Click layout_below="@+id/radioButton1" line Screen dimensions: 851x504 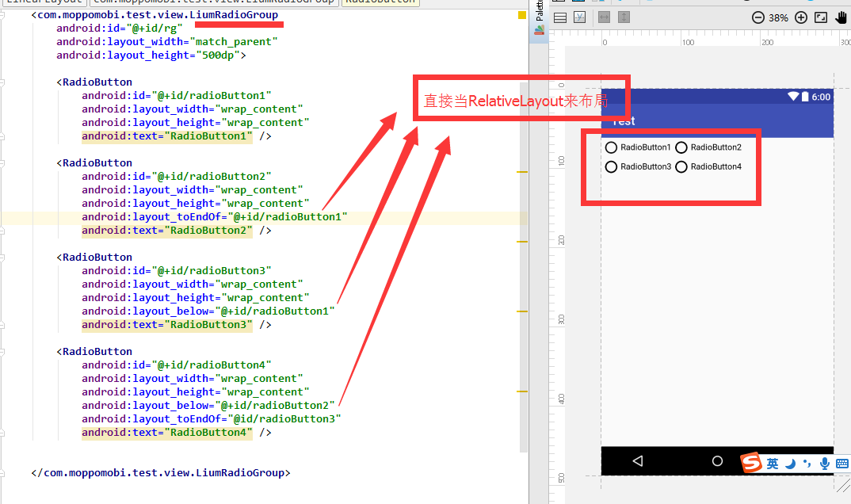(x=208, y=311)
